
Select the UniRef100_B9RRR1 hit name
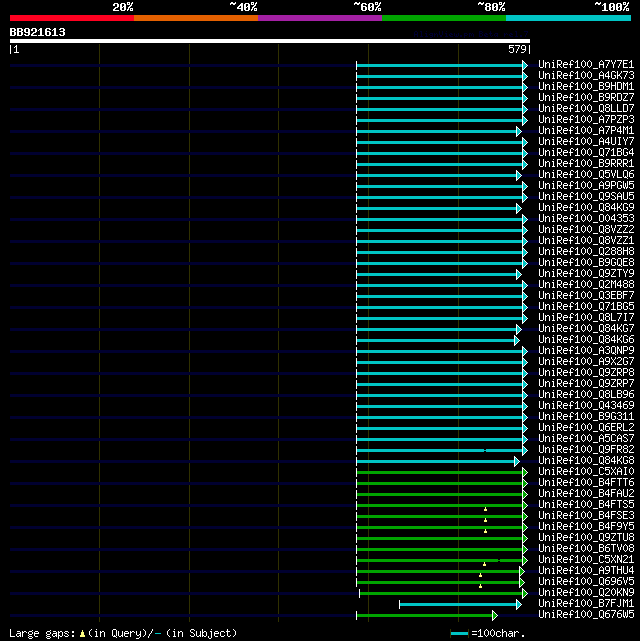[x=586, y=164]
